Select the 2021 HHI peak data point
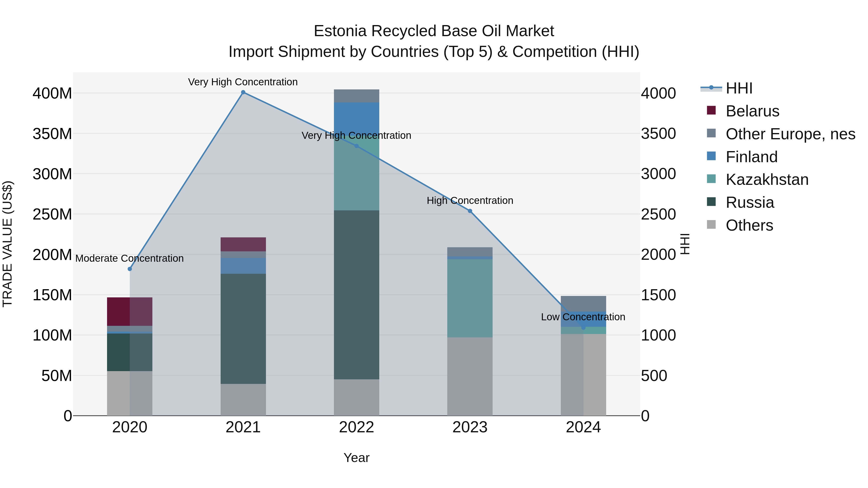This screenshot has width=868, height=488. pos(243,92)
